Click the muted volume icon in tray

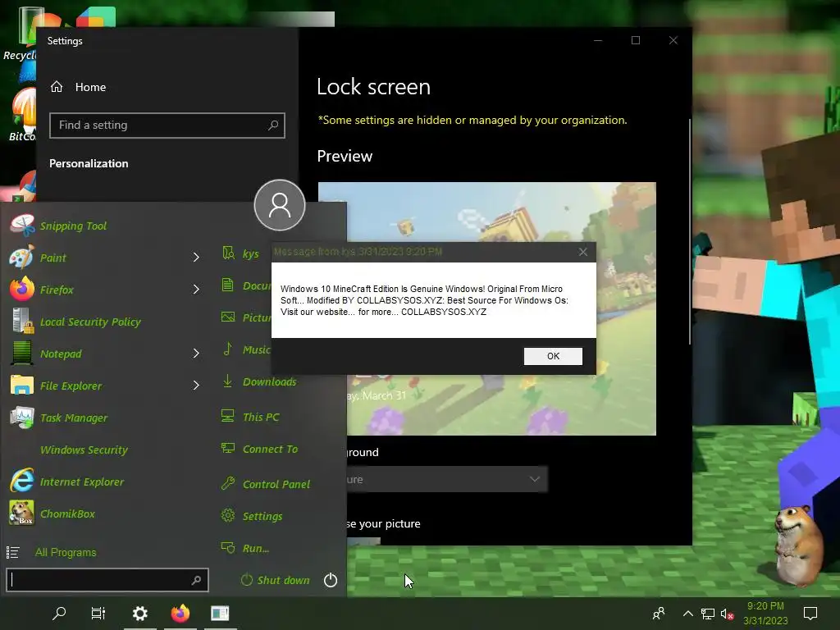[x=727, y=614]
